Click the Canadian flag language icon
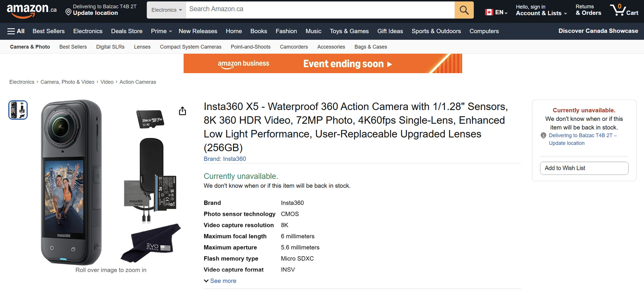The width and height of the screenshot is (644, 292). point(489,12)
